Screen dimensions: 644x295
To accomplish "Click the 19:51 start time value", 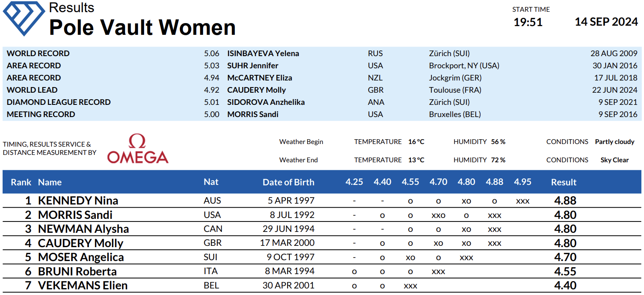I will pyautogui.click(x=528, y=22).
